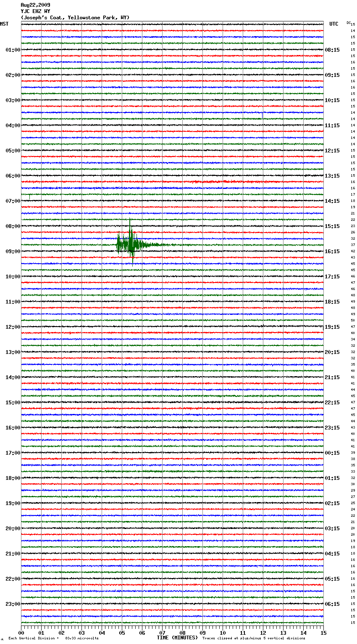
Task: Click the bottom axis minute label 00
Action: [21, 633]
